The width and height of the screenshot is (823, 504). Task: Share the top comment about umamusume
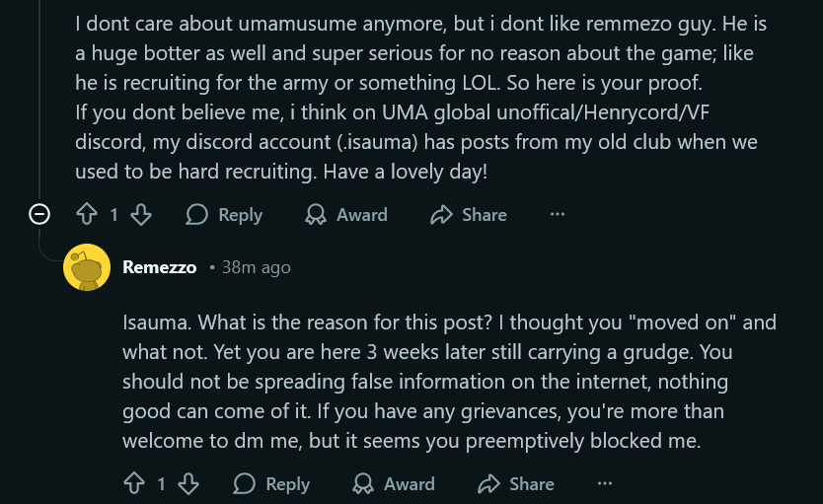[469, 214]
